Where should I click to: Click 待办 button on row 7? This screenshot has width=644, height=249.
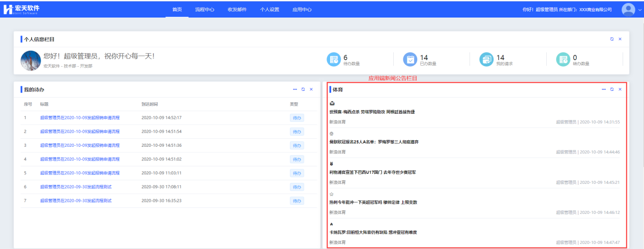[296, 200]
